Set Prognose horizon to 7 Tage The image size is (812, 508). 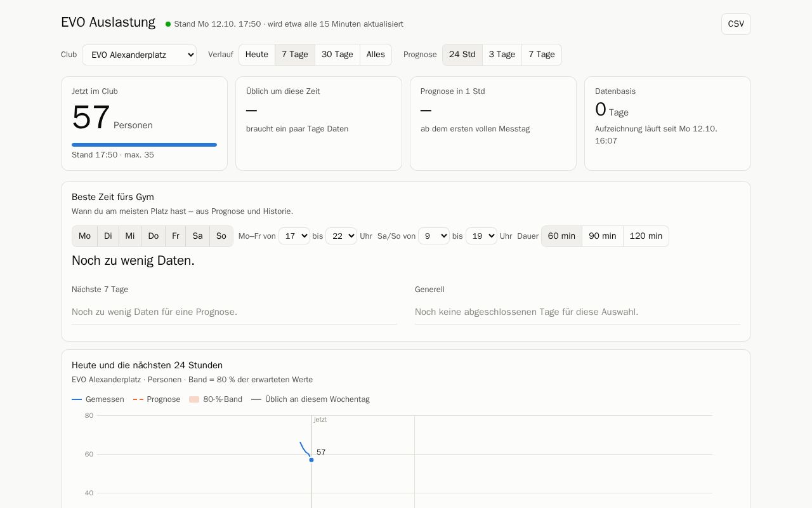[x=542, y=55]
